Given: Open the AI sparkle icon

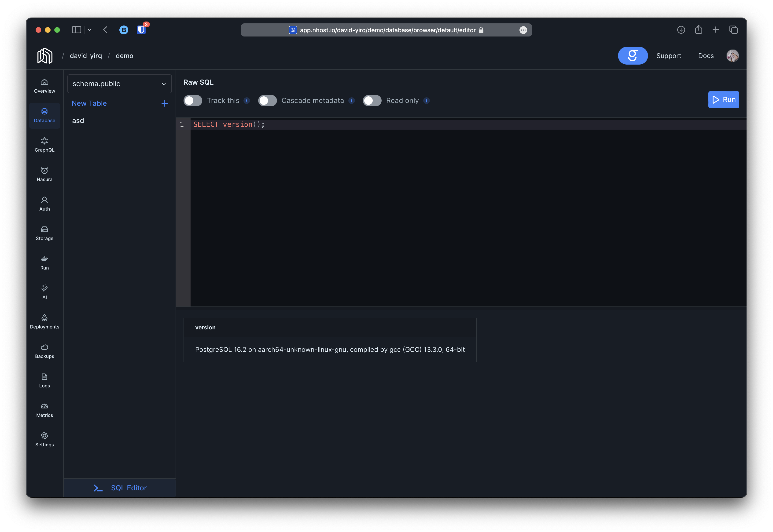Looking at the screenshot, I should (x=44, y=292).
